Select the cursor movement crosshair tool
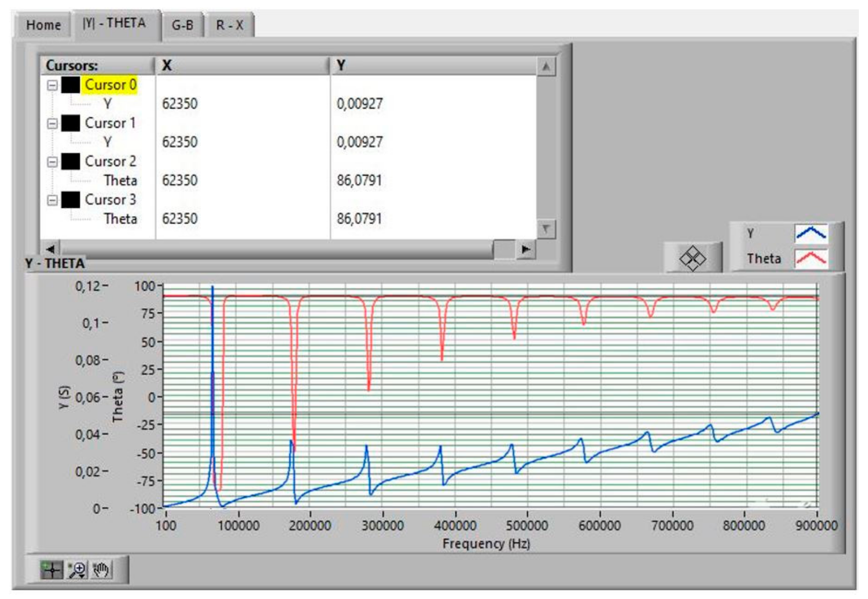Screen dimensions: 868x599 pos(52,570)
